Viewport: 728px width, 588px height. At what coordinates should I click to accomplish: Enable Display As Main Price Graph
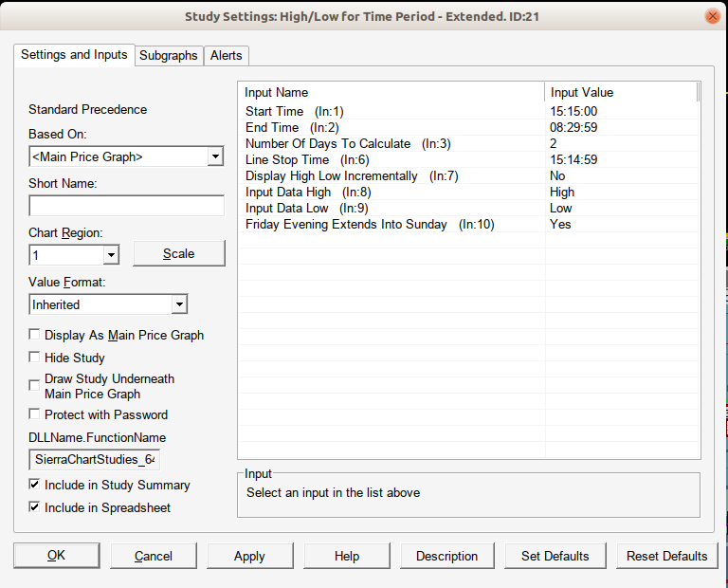(34, 335)
